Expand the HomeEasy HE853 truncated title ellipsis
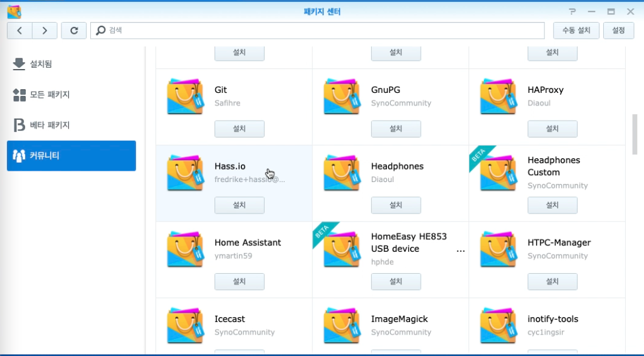This screenshot has width=644, height=356. [461, 251]
